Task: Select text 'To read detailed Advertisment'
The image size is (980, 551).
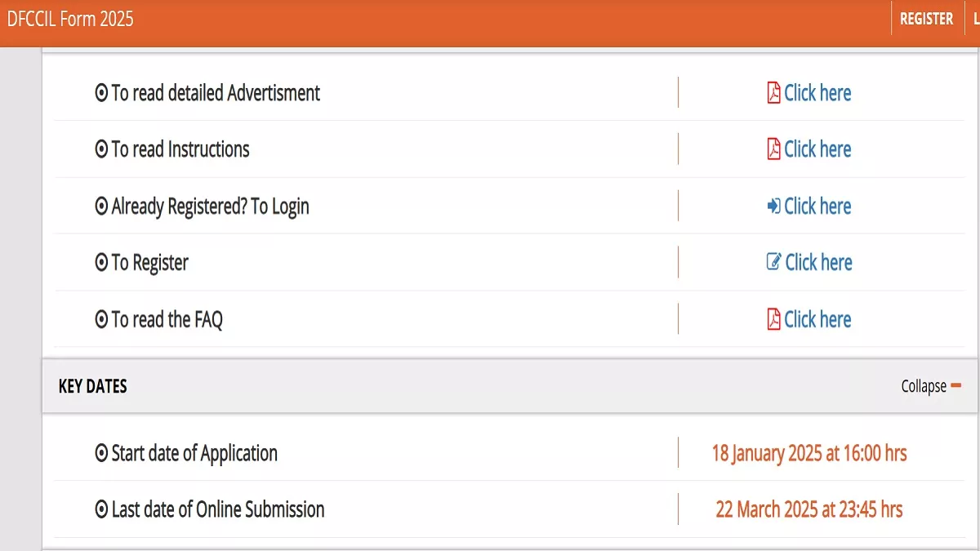Action: [216, 93]
